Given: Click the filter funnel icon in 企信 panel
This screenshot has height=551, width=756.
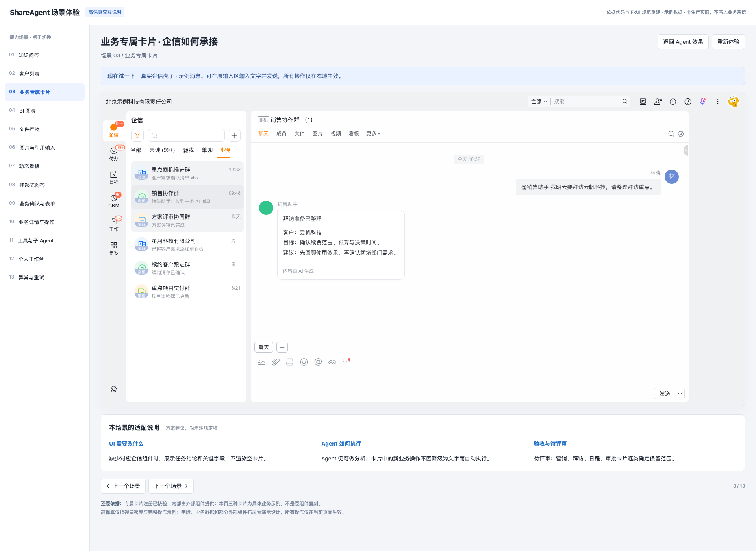Looking at the screenshot, I should [137, 135].
